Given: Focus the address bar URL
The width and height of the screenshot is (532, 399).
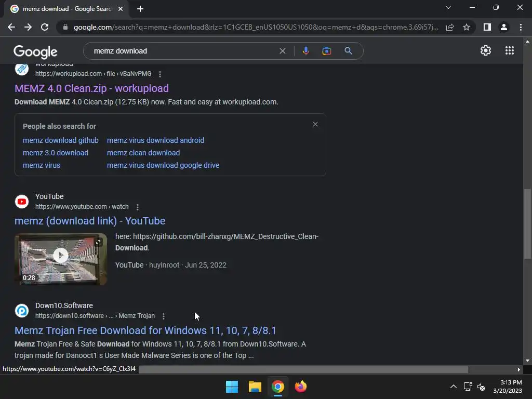Looking at the screenshot, I should (256, 27).
